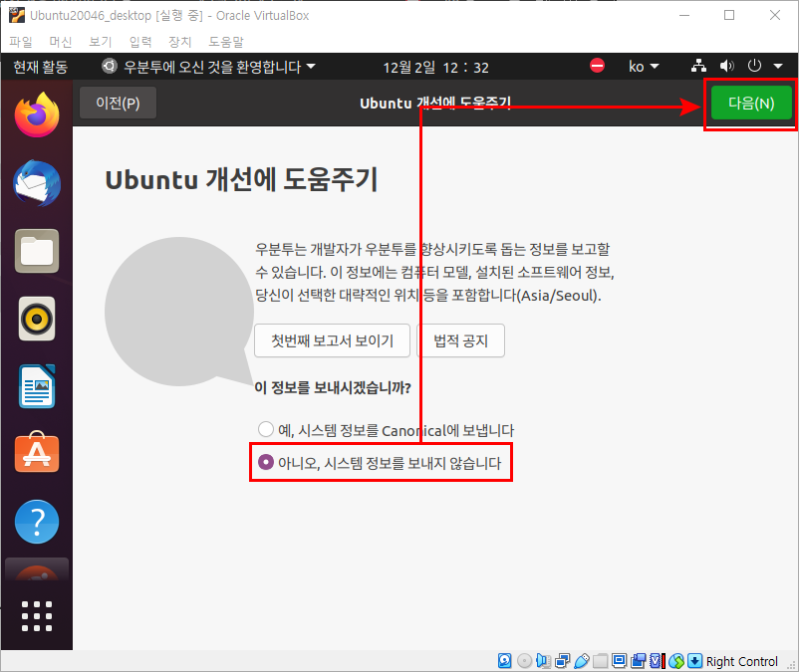Click the red no-entry indicator in top bar
Screen dimensions: 799x672
click(x=597, y=66)
